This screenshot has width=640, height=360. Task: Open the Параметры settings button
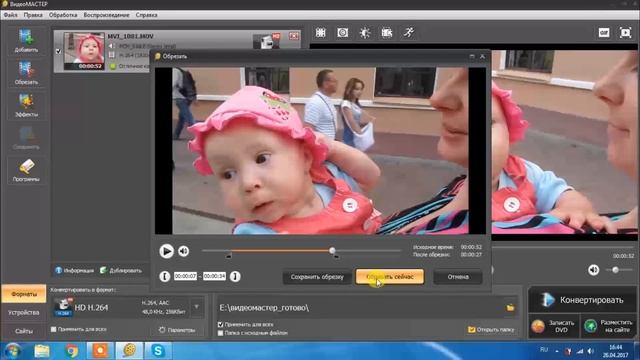[177, 330]
